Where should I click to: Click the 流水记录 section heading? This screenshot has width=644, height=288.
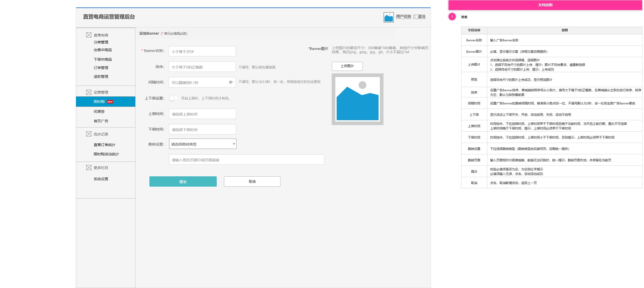(x=101, y=134)
